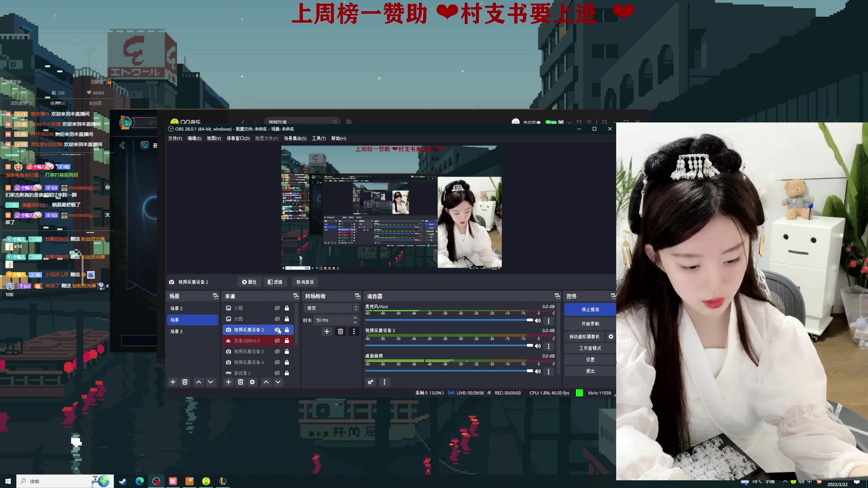Open 桌面音频 options three-dot menu
Screen dimensions: 868x488
pyautogui.click(x=549, y=371)
